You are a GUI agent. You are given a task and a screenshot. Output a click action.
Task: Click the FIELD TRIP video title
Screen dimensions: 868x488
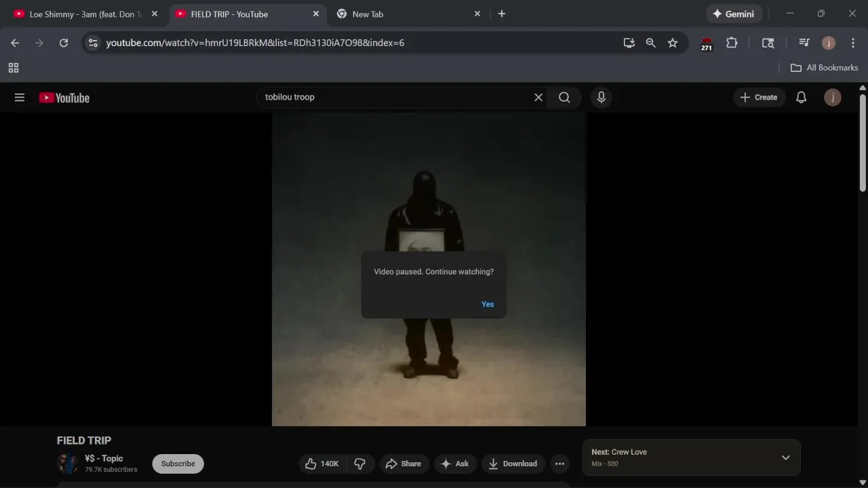[x=84, y=441]
